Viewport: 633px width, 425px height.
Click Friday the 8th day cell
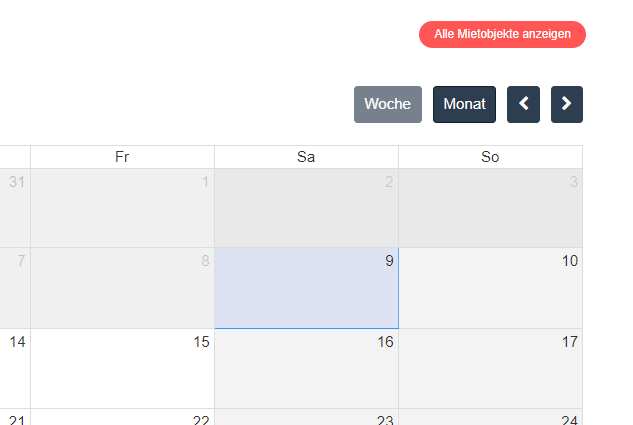(122, 288)
